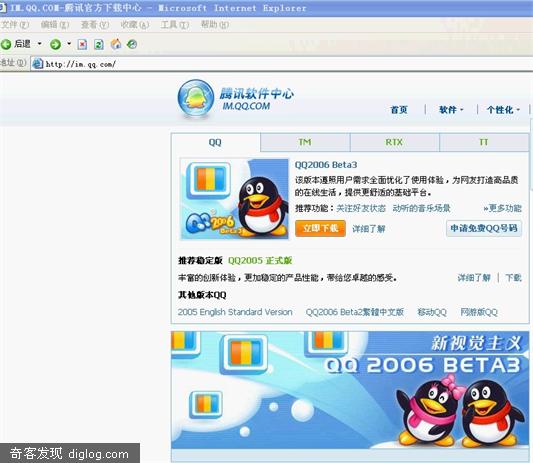Screen dimensions: 533x463
Task: Switch to the TT tab
Action: pos(484,142)
